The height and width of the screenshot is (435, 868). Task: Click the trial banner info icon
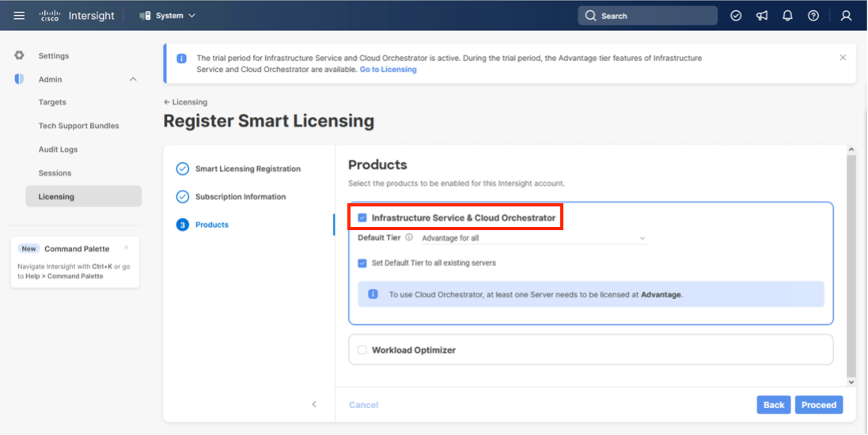[x=181, y=58]
